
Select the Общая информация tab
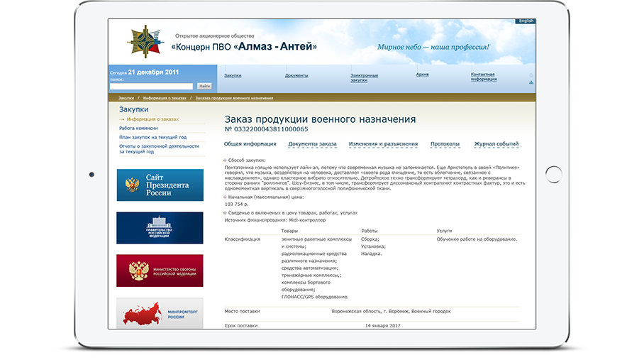click(x=250, y=144)
